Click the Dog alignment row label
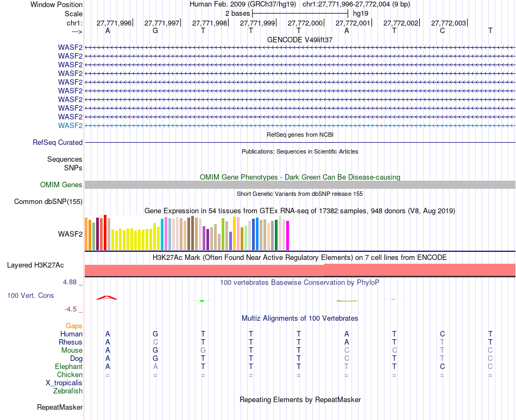 (x=76, y=359)
